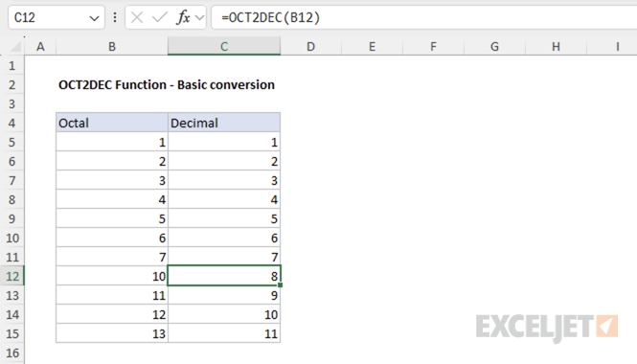Select column C header
This screenshot has width=637, height=364.
click(224, 46)
